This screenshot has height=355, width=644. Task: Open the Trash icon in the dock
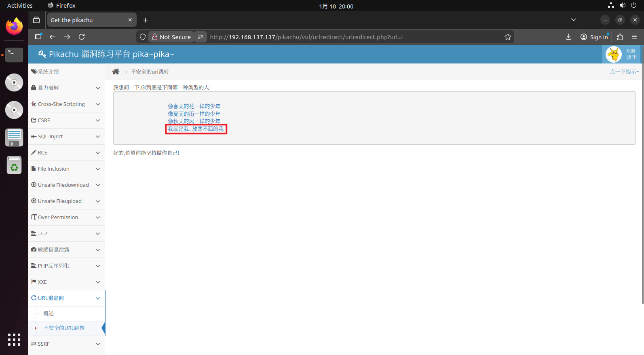(14, 165)
